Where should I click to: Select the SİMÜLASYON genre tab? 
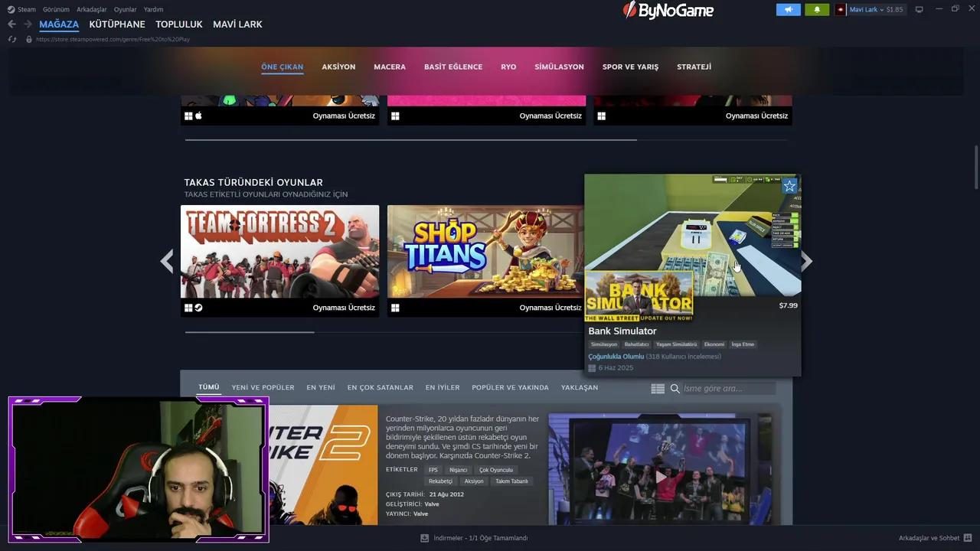point(559,67)
